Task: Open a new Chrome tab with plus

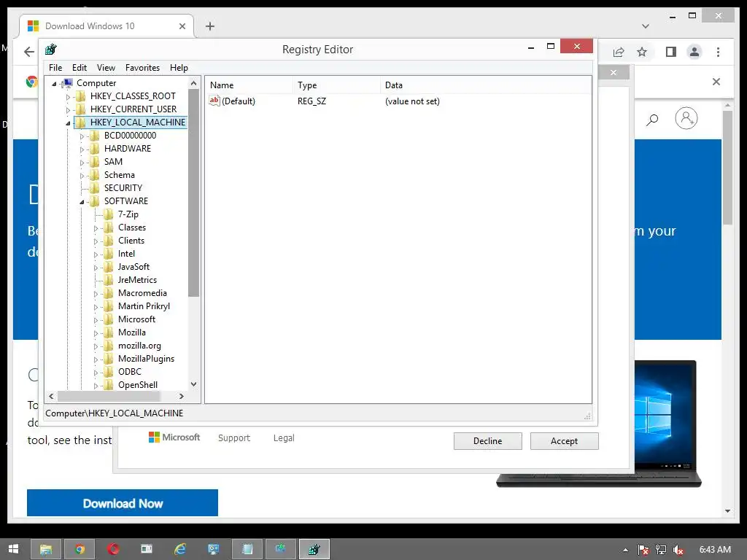Action: pyautogui.click(x=210, y=26)
